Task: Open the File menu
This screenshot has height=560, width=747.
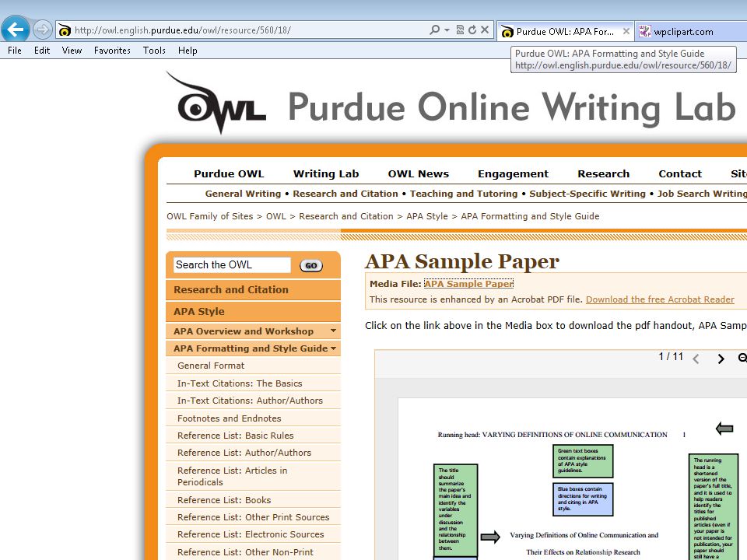Action: (x=14, y=51)
